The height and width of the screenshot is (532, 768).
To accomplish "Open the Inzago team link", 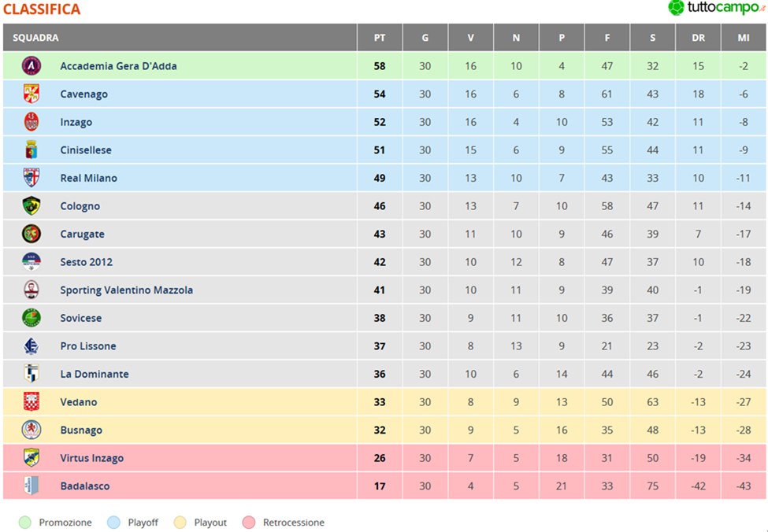I will click(76, 122).
